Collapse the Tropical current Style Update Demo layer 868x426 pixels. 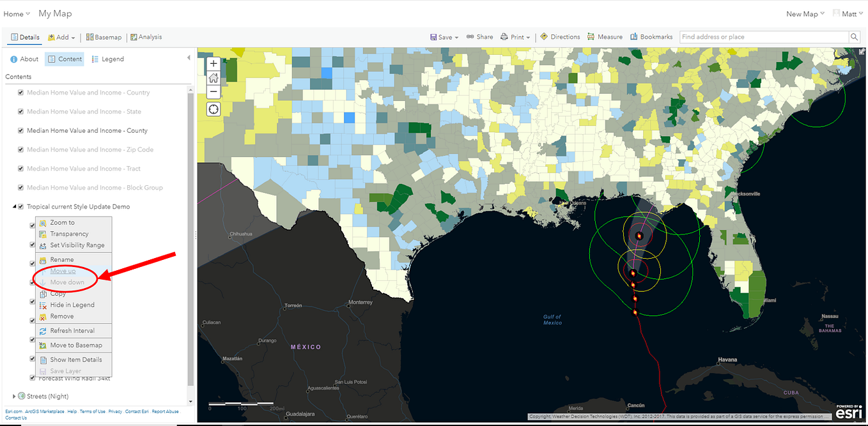pos(14,206)
